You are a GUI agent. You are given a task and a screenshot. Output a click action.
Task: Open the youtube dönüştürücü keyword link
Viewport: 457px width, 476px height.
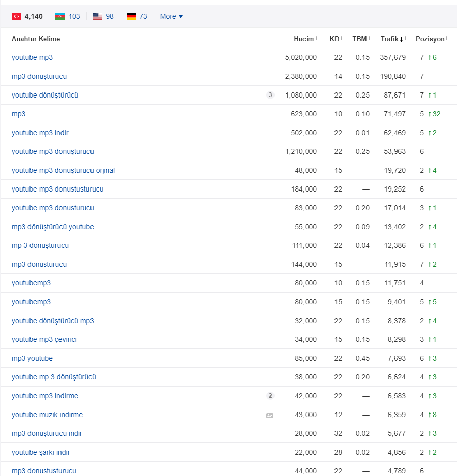tap(45, 95)
